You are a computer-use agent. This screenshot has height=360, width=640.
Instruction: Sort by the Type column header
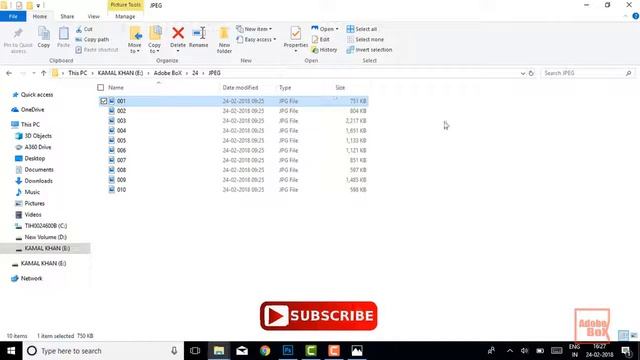point(285,87)
